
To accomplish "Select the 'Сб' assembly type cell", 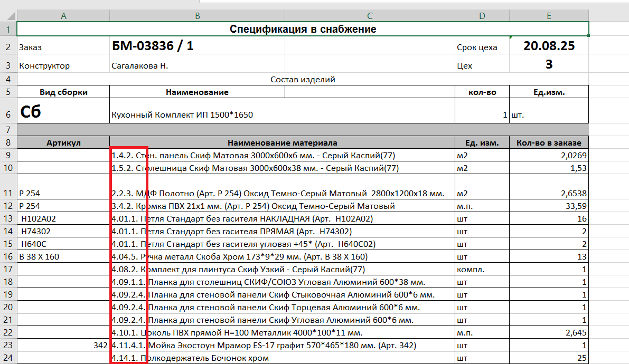I will click(x=63, y=111).
